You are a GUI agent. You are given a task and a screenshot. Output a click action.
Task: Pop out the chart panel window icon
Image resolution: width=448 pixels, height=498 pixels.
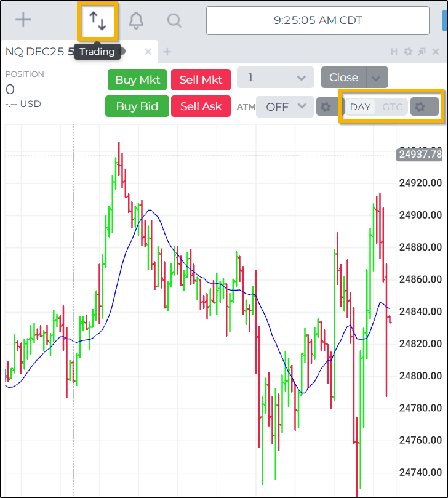422,52
